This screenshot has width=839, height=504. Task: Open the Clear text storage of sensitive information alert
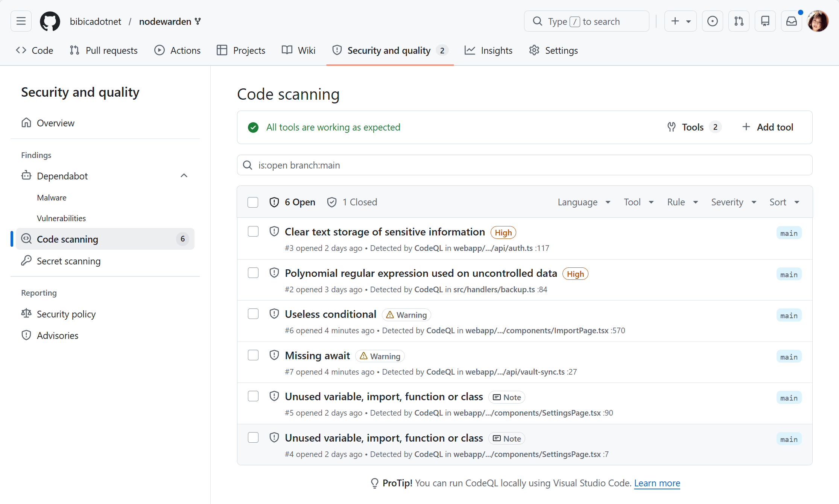pyautogui.click(x=385, y=232)
